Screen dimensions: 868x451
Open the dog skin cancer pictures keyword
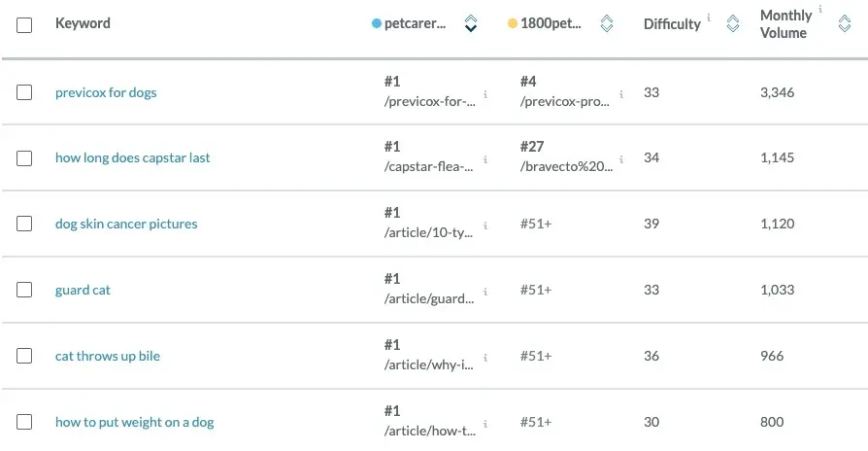[x=126, y=224]
